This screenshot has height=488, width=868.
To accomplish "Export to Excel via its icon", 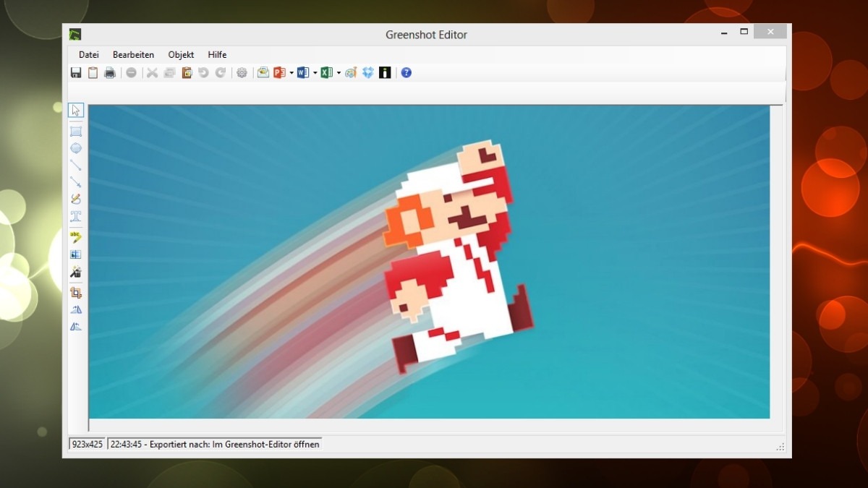I will click(x=326, y=72).
